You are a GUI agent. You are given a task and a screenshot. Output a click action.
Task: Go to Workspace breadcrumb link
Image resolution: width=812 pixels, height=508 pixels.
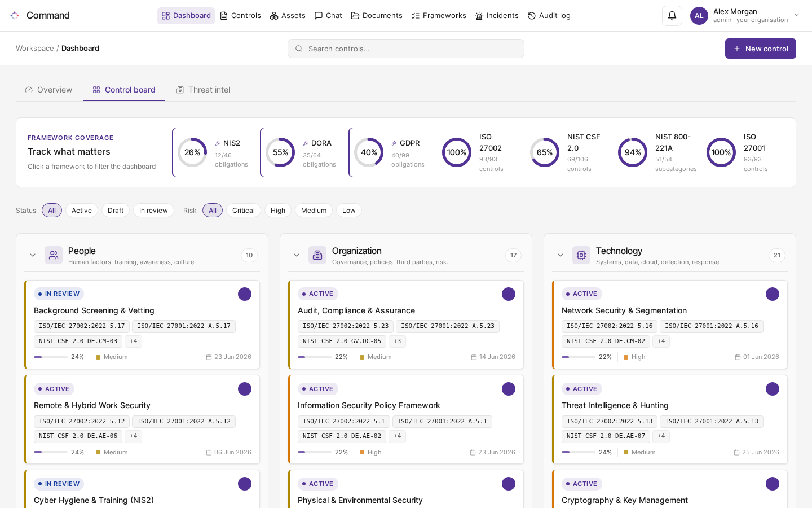(x=35, y=49)
